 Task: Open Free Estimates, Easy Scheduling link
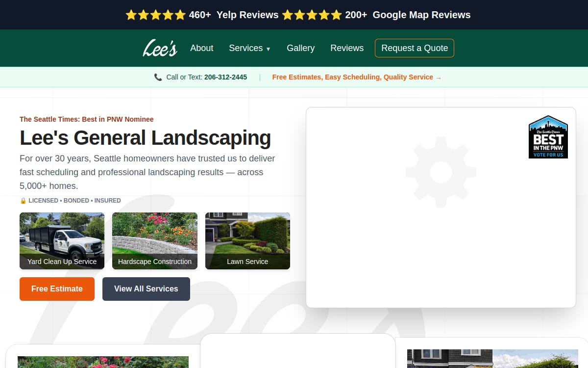[x=357, y=77]
